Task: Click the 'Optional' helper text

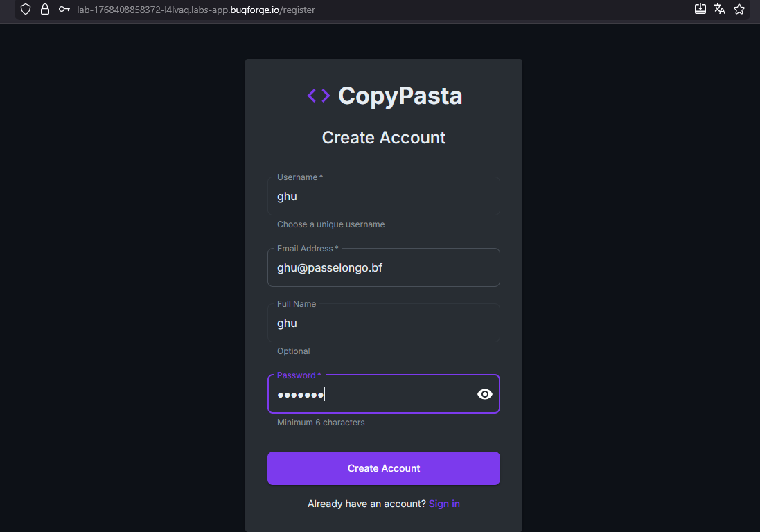Action: click(x=293, y=351)
